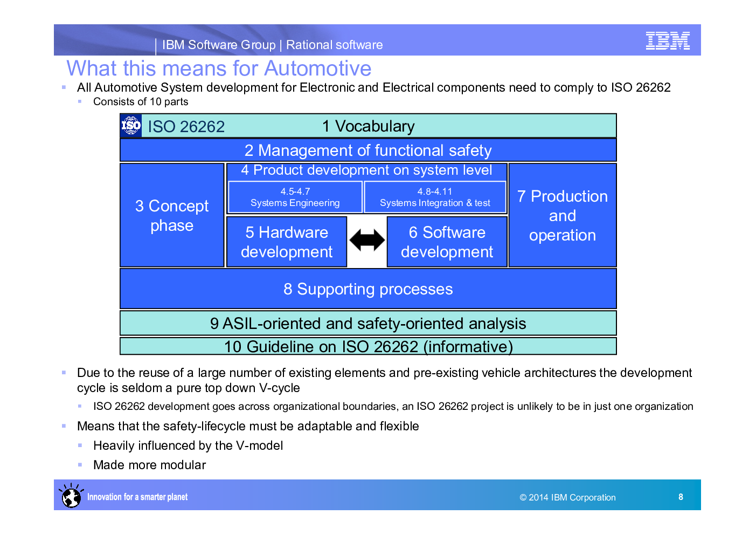This screenshot has width=756, height=535.
Task: Click the IBM logo in header
Action: pyautogui.click(x=668, y=41)
